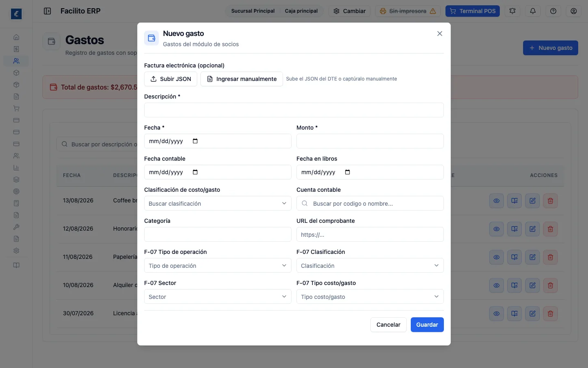The image size is (588, 368).
Task: View the 30/07/2026 expense with its eye icon
Action: click(x=497, y=314)
